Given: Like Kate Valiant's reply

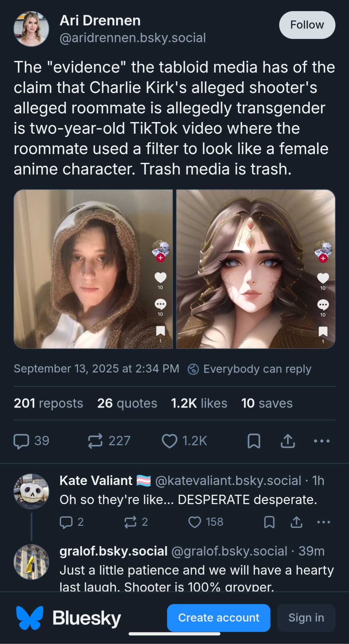Looking at the screenshot, I should [195, 522].
